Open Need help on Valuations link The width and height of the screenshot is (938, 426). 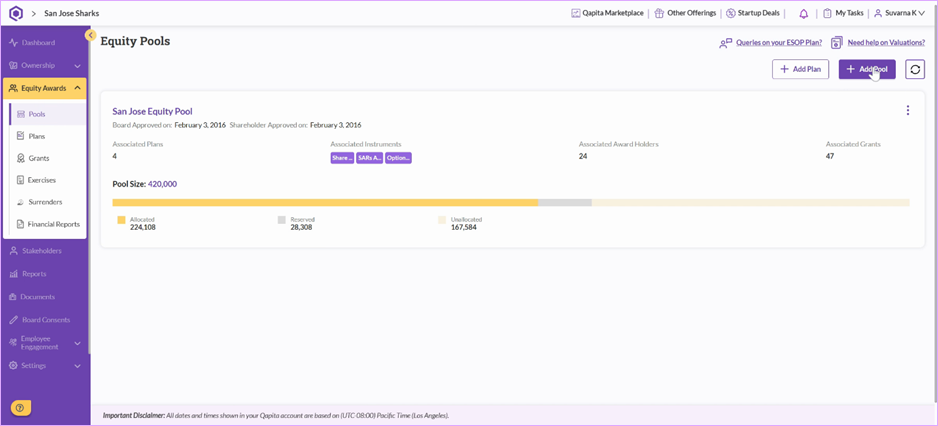pos(886,43)
